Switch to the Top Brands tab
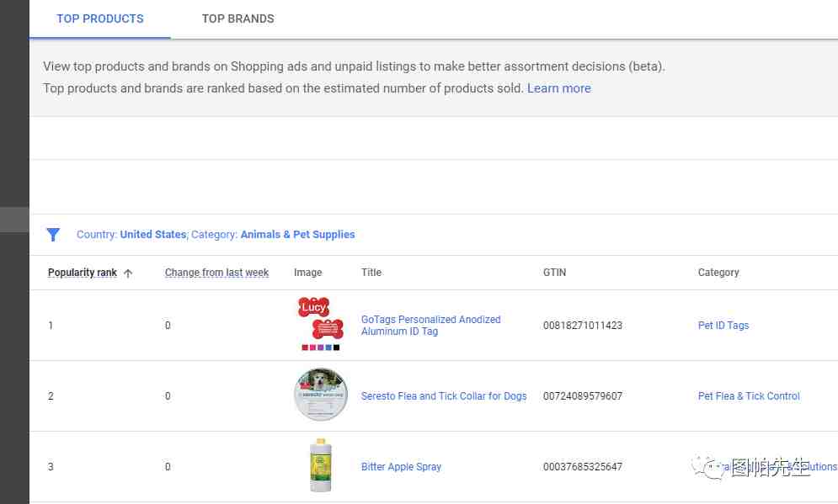This screenshot has width=838, height=504. [x=238, y=19]
